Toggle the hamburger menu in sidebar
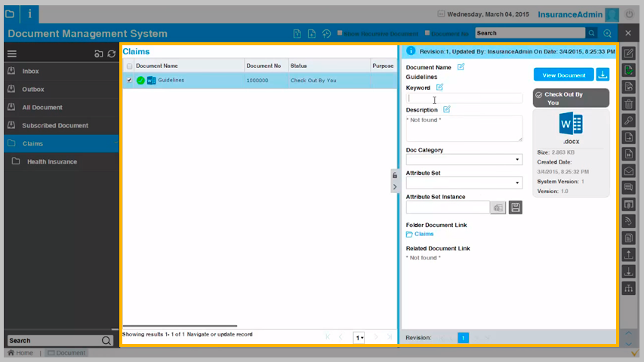 [12, 54]
